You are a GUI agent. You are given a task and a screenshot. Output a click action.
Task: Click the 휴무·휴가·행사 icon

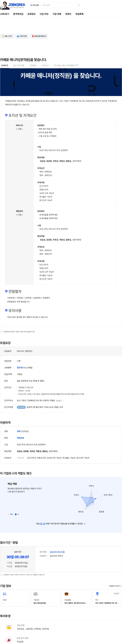pos(9,640)
